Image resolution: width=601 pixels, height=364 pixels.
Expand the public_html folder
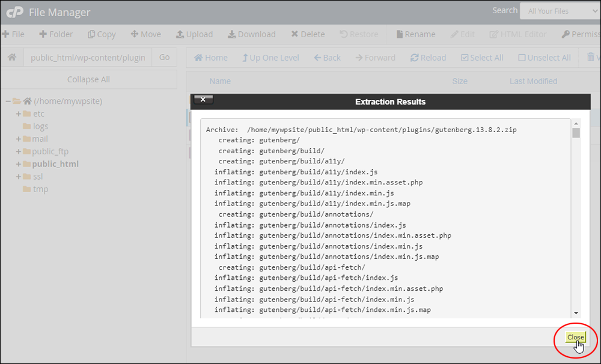[18, 164]
